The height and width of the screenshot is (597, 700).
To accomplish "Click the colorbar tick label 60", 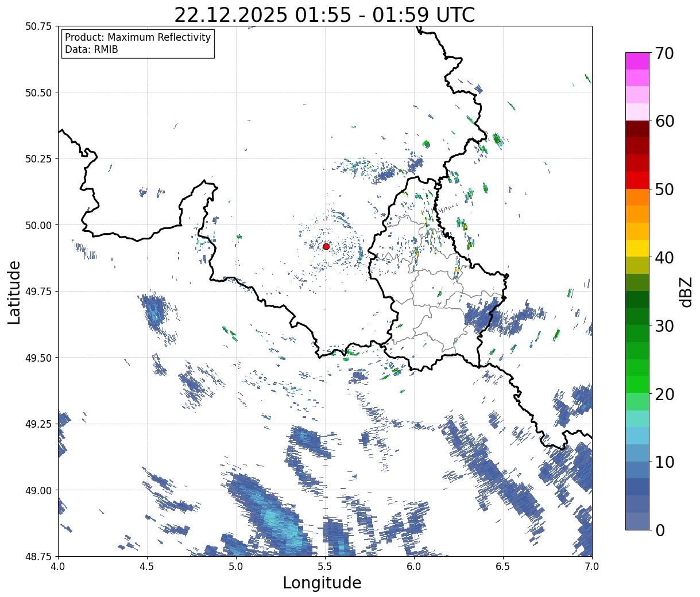I will point(664,121).
